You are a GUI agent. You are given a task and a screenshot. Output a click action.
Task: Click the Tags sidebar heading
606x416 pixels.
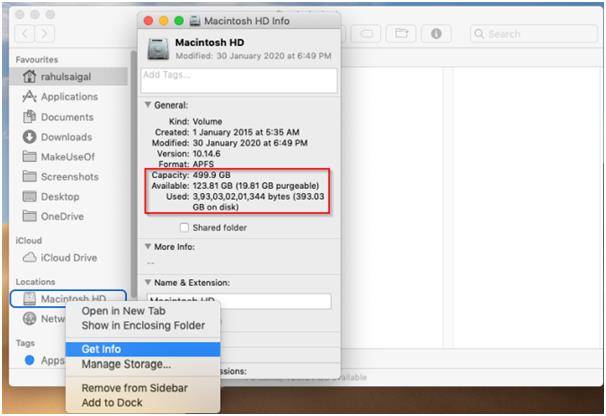25,343
